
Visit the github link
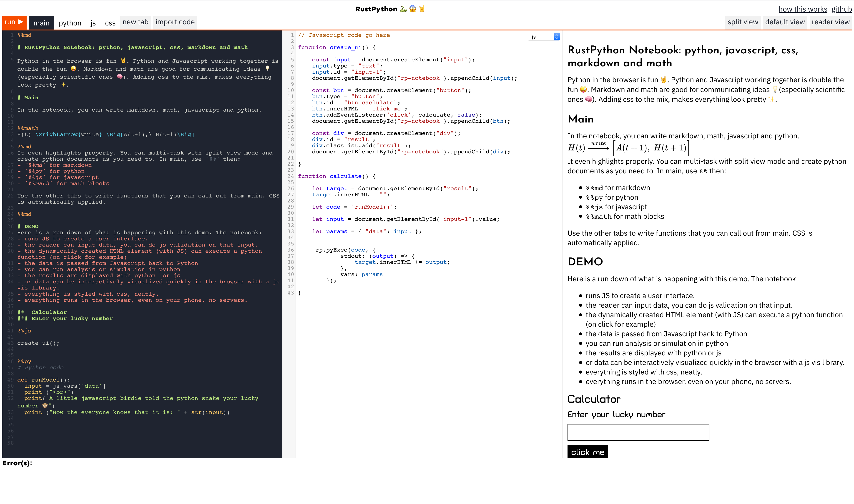(x=841, y=9)
